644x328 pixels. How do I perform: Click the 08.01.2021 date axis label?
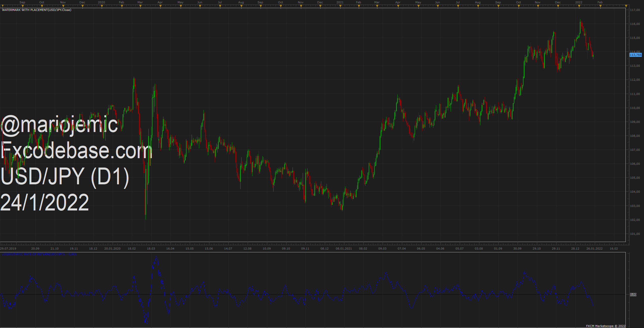point(344,249)
